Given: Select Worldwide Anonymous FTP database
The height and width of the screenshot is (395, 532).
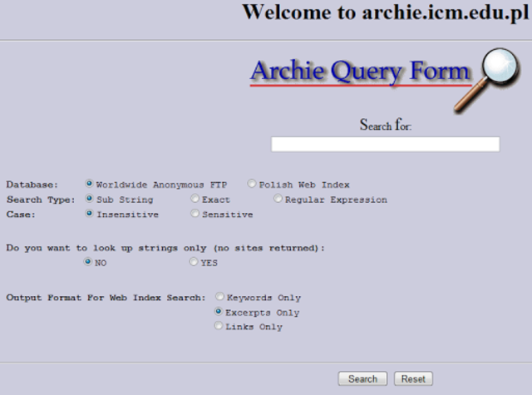Looking at the screenshot, I should click(x=89, y=184).
